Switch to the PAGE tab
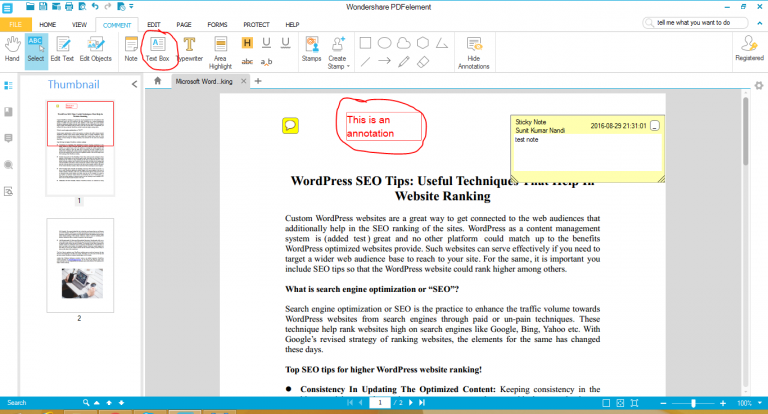 (x=184, y=24)
